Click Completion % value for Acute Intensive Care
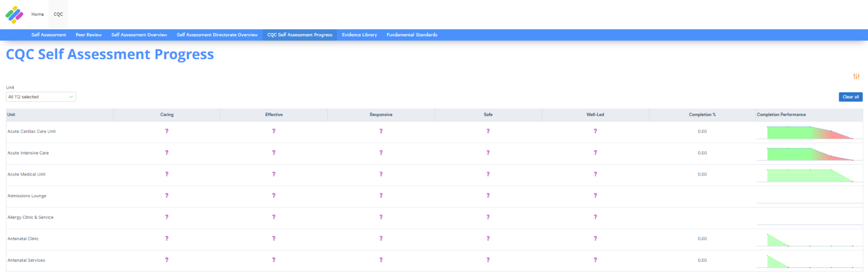 (703, 153)
